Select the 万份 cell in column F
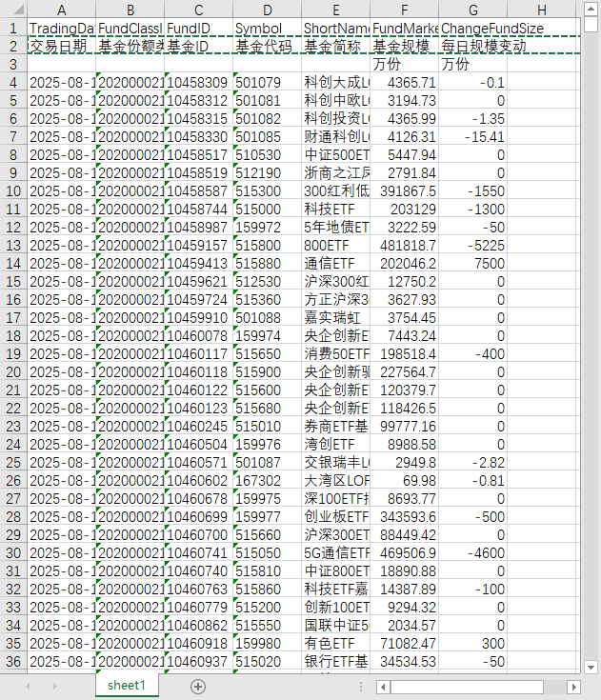This screenshot has height=700, width=601. 405,65
